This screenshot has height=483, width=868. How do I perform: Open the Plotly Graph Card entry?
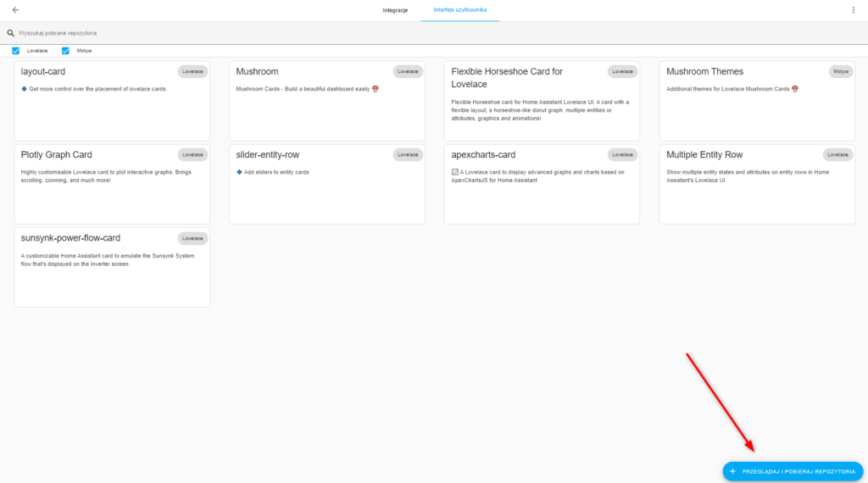point(112,184)
